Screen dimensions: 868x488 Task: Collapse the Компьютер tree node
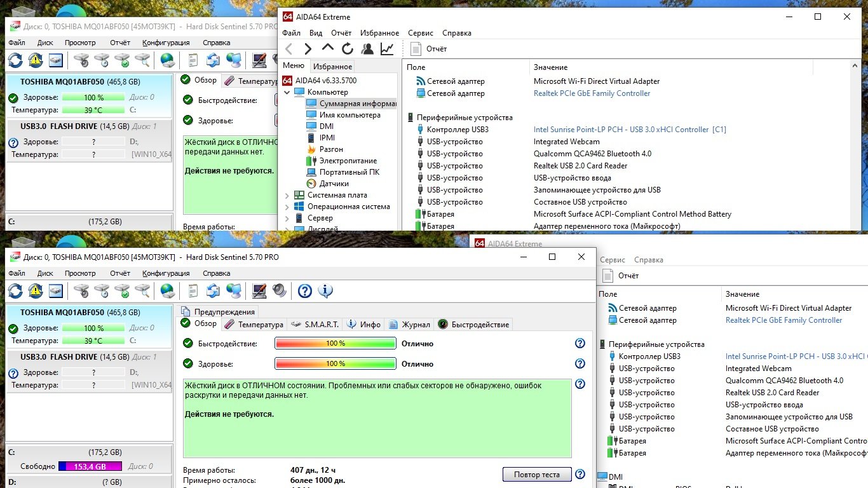(x=287, y=92)
